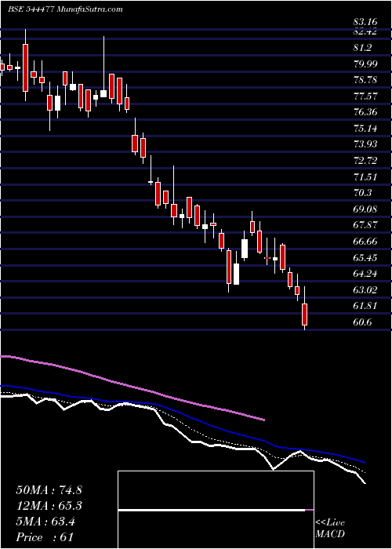Image resolution: width=392 pixels, height=549 pixels.
Task: Click the 75.14 price level label
Action: [x=365, y=128]
